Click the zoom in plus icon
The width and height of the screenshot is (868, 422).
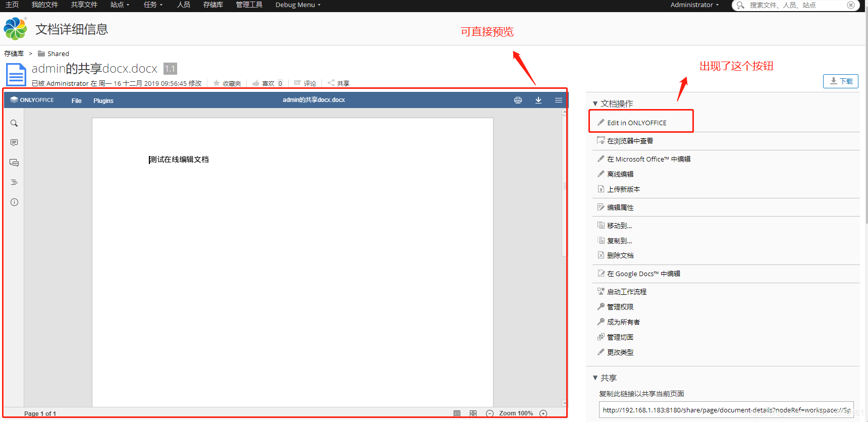pos(544,413)
